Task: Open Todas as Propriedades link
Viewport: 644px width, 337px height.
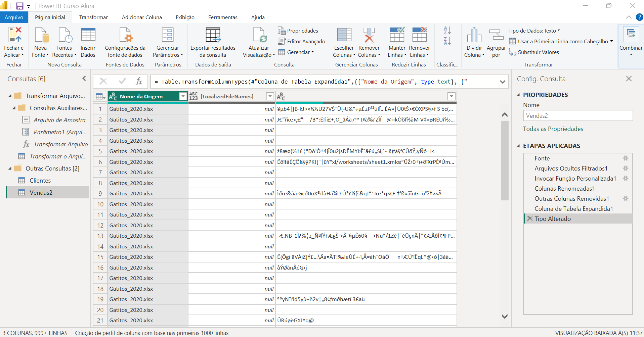Action: tap(553, 129)
